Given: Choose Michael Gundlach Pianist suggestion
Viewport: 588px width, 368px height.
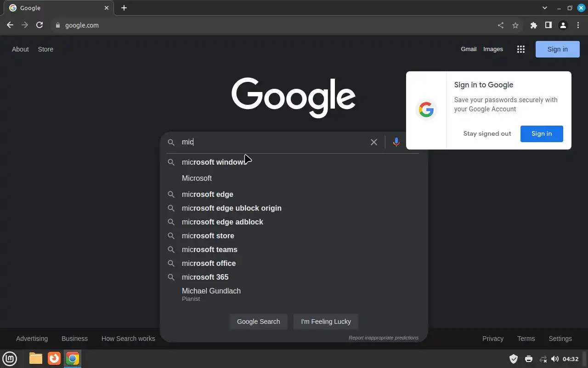Looking at the screenshot, I should point(294,294).
